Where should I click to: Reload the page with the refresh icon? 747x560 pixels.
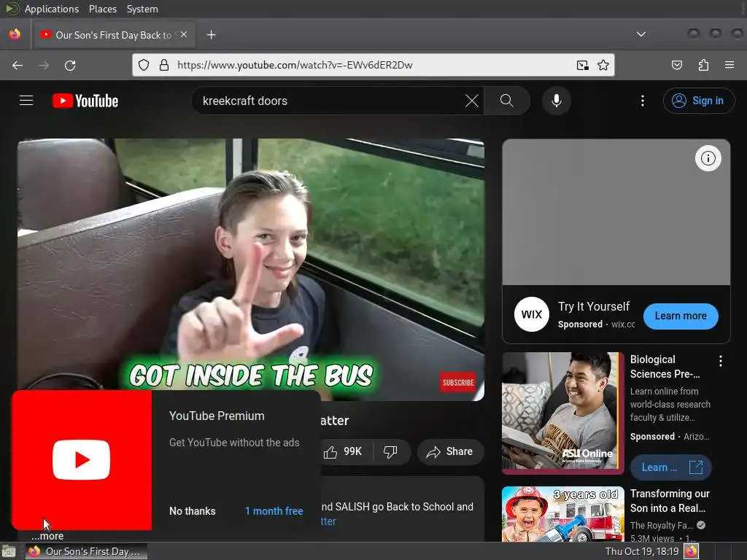[70, 65]
